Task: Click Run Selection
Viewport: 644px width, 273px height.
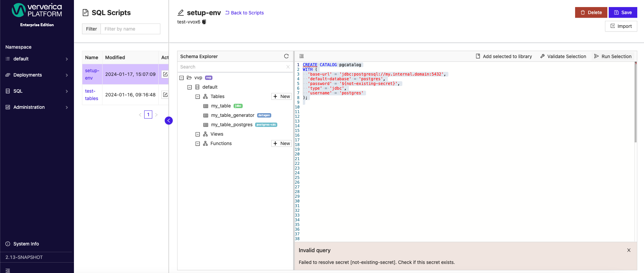Action: [x=613, y=56]
